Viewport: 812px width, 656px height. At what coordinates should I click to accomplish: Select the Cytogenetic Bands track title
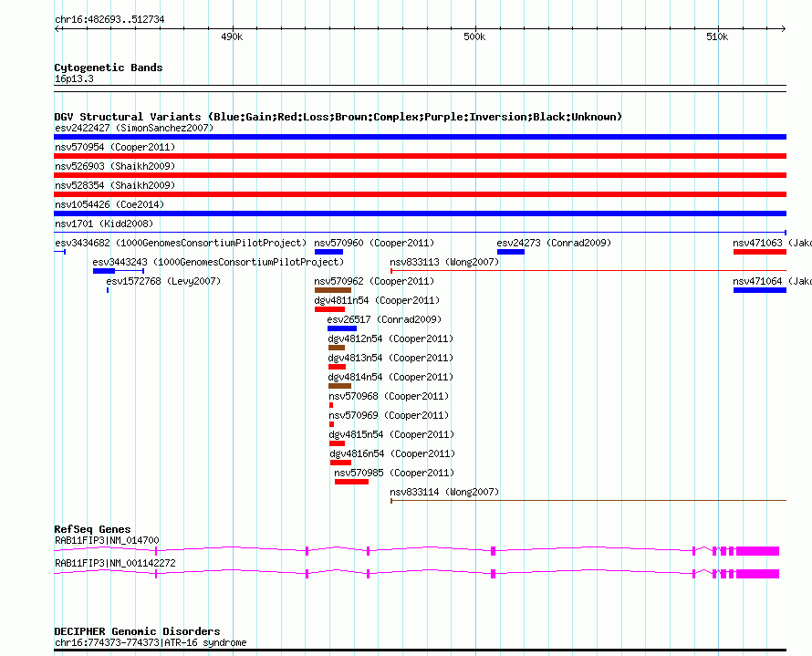109,68
